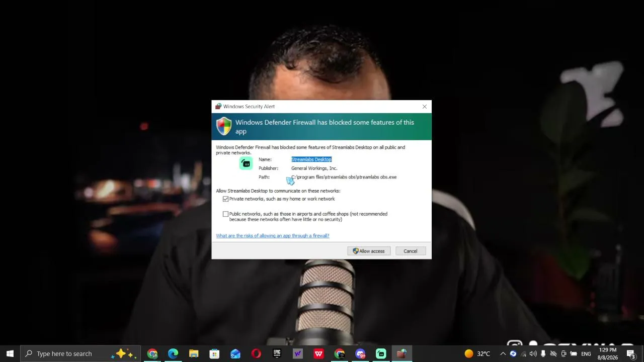This screenshot has width=644, height=362.
Task: Click the General Workings, Inc. publisher text
Action: click(x=314, y=168)
